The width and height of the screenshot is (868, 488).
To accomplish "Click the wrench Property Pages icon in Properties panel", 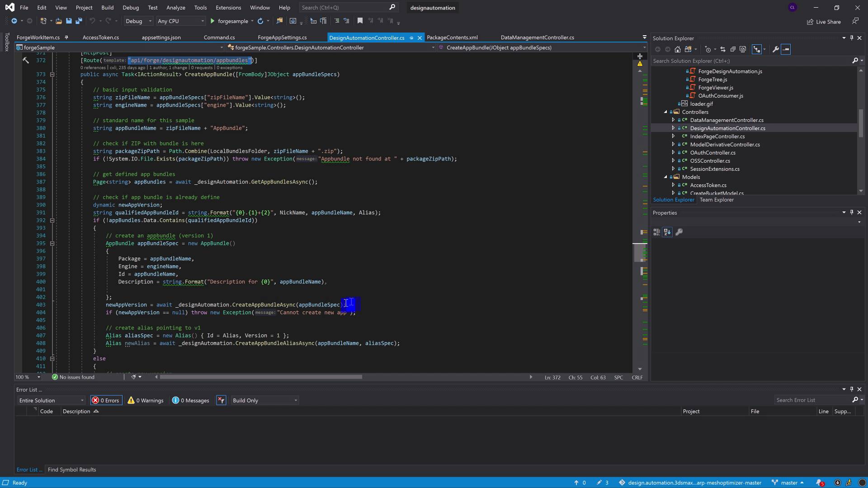I will click(679, 232).
